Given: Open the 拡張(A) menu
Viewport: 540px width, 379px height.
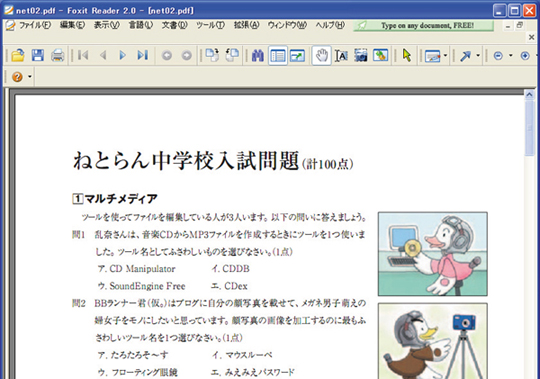Looking at the screenshot, I should pos(246,25).
